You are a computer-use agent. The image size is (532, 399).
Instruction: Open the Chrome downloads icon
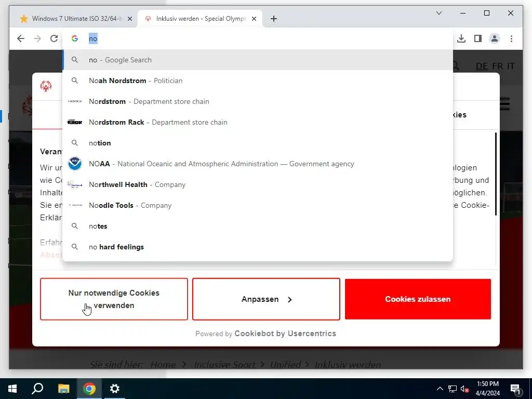tap(461, 38)
